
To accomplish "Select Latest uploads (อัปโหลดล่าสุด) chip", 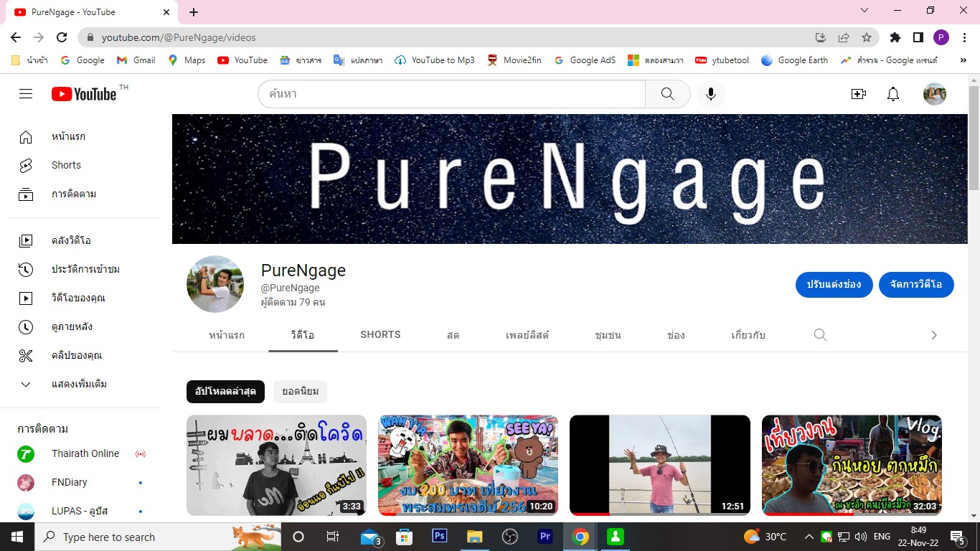I will (226, 392).
